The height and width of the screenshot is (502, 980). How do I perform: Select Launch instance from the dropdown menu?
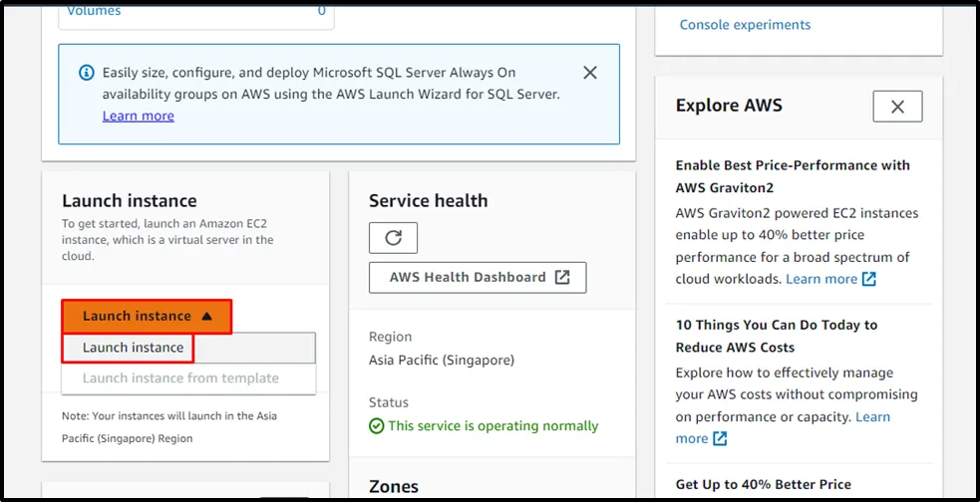(x=133, y=348)
